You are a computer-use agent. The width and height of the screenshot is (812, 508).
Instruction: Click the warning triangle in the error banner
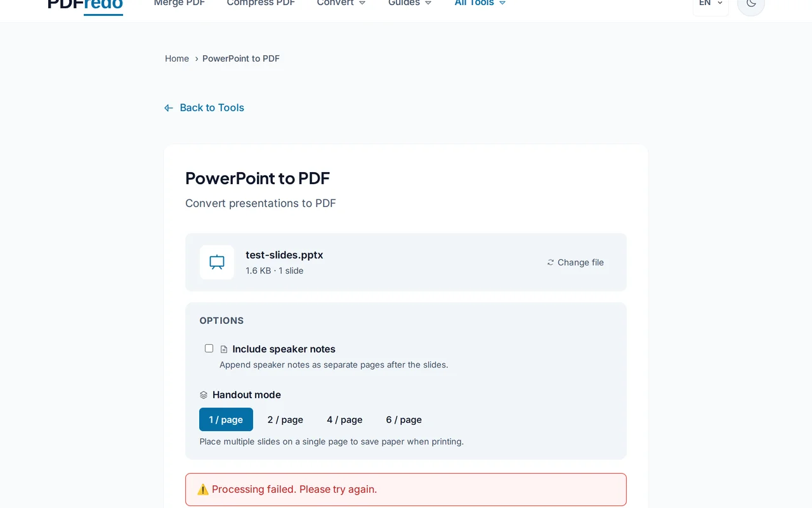[x=203, y=489]
